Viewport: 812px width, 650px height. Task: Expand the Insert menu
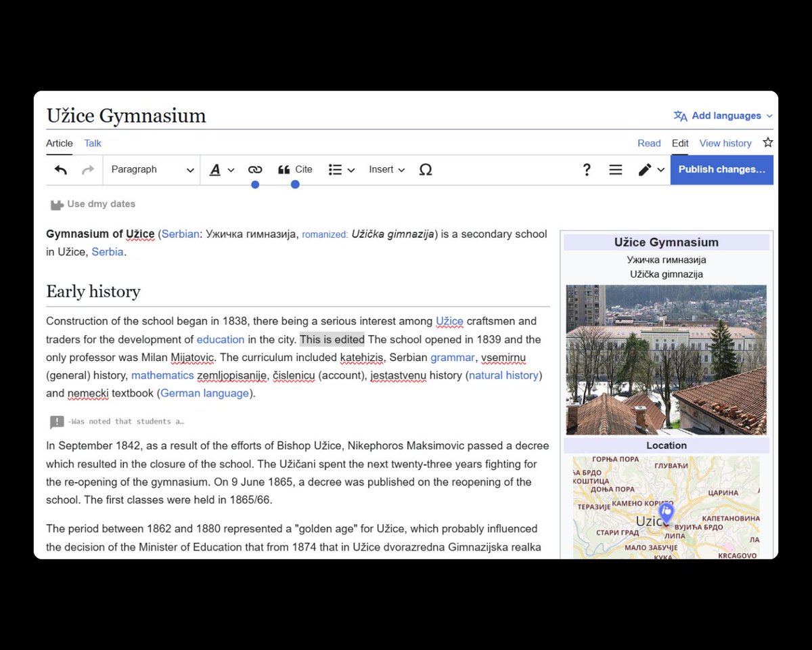386,170
